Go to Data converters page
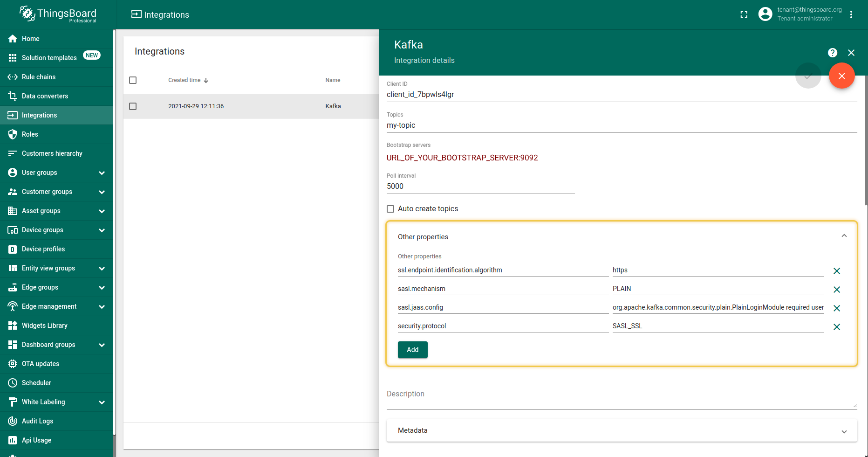 (x=45, y=96)
